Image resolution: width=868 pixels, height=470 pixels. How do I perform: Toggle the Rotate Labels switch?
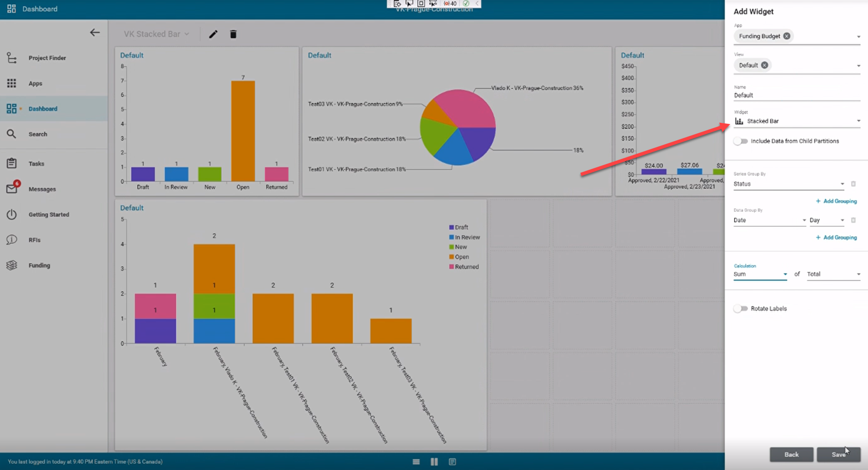tap(741, 308)
